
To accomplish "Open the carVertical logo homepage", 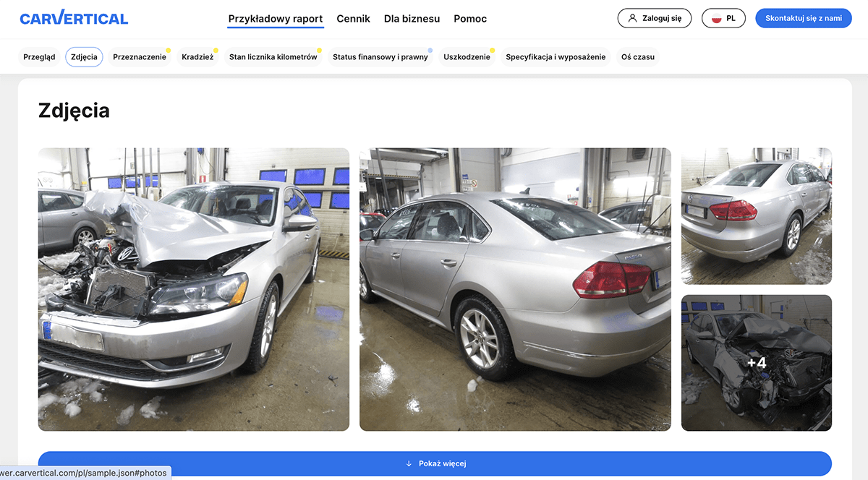I will 74,19.
